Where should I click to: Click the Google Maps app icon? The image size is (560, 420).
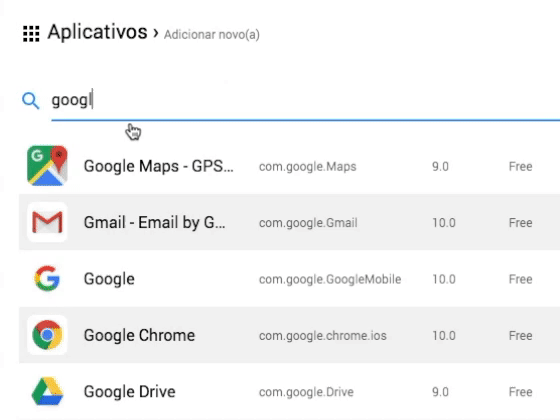click(47, 166)
